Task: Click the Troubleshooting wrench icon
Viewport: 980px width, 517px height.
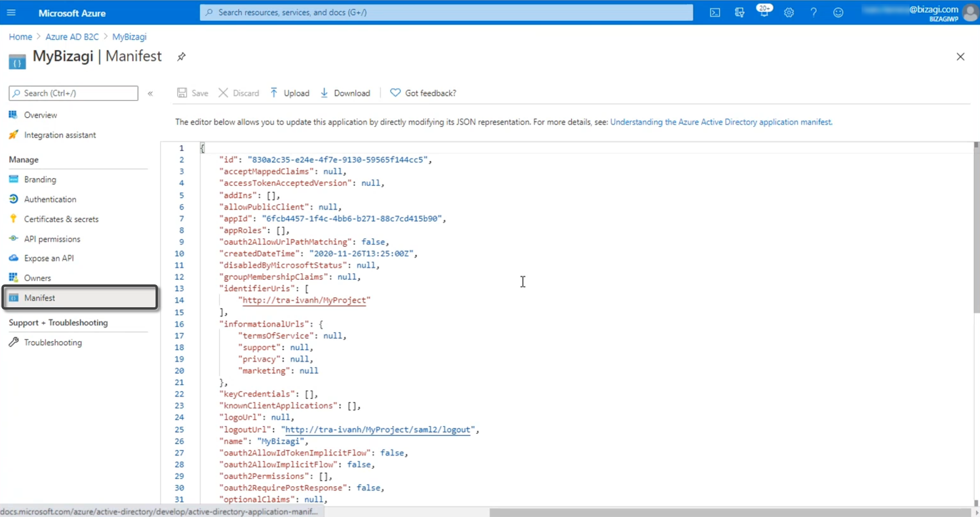Action: pos(13,342)
